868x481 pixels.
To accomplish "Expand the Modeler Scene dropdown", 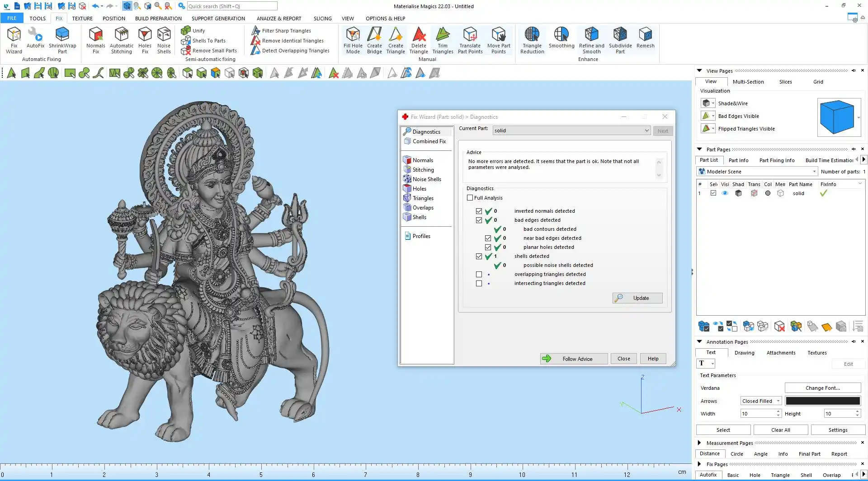I will tap(814, 172).
